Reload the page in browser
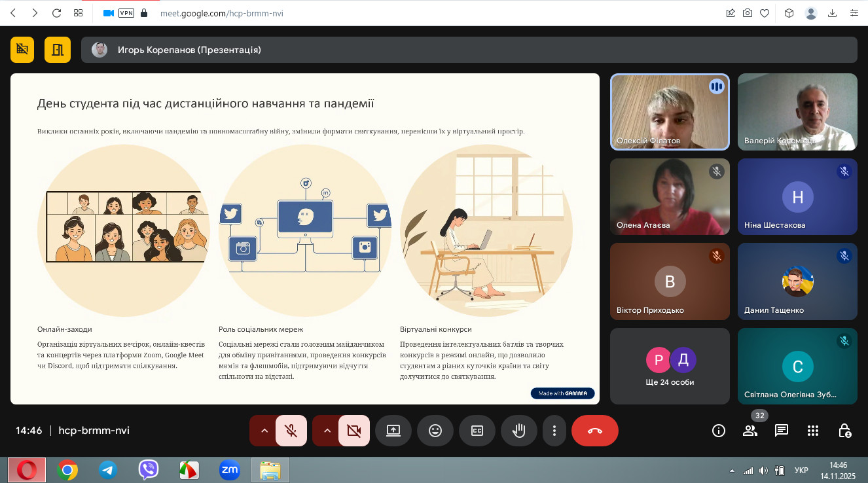868x483 pixels. (x=56, y=13)
